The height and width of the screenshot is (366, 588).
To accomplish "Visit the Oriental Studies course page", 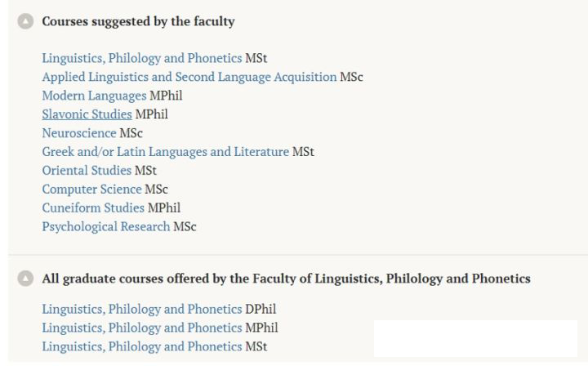I will pos(87,171).
